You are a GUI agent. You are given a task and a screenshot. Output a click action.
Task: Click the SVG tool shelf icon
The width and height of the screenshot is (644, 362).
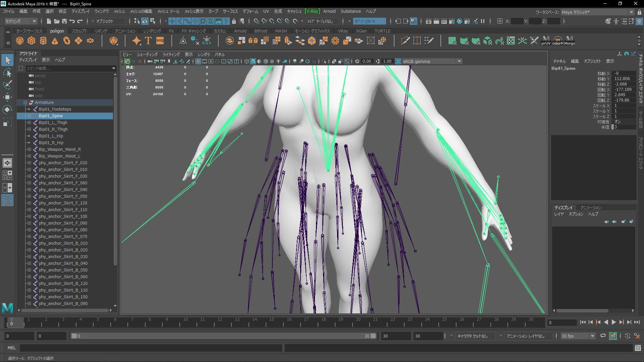pos(160,41)
